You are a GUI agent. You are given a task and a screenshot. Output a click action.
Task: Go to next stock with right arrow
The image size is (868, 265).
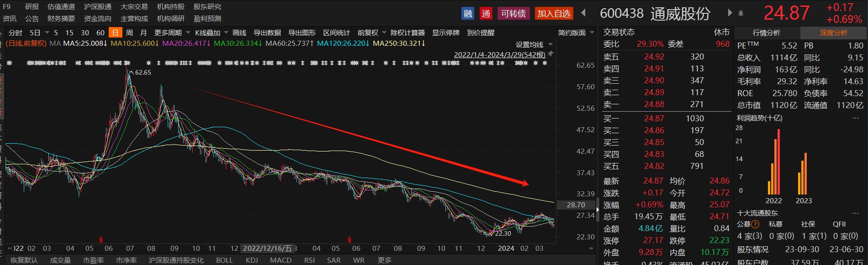[730, 13]
